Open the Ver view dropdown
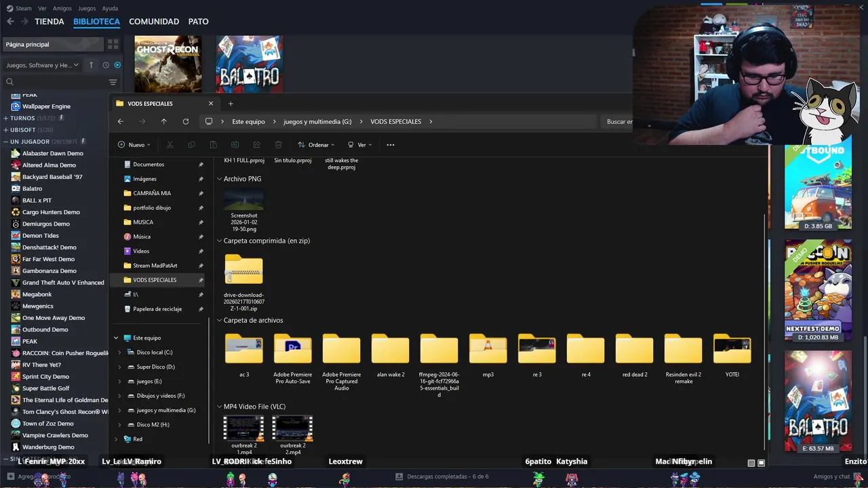The image size is (868, 488). 359,144
